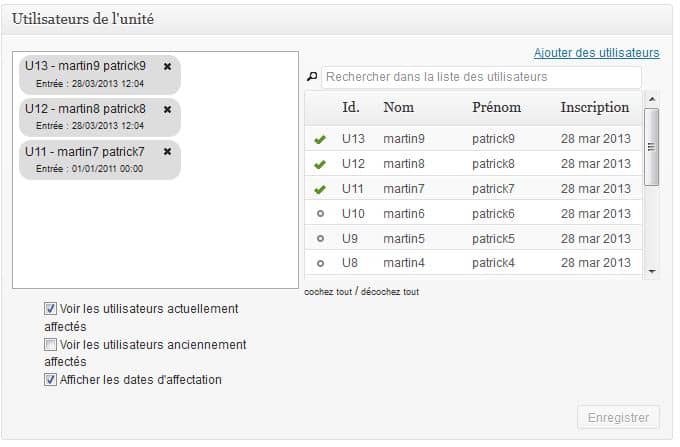This screenshot has height=447, width=680.
Task: Open the 'Ajouter des utilisateurs' link
Action: click(596, 52)
